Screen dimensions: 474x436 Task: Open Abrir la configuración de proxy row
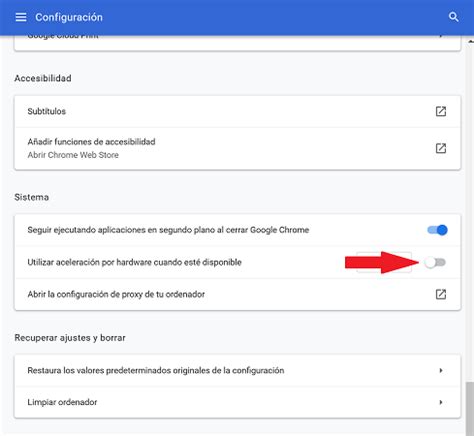tap(237, 294)
